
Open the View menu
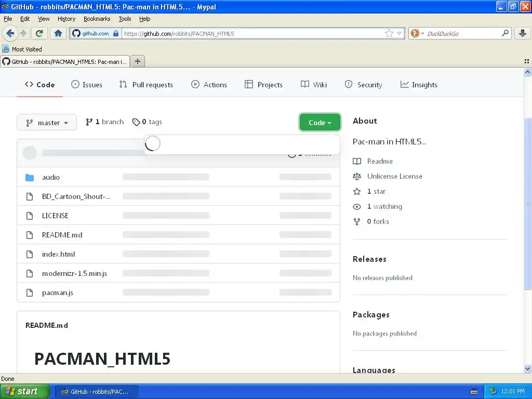point(44,19)
